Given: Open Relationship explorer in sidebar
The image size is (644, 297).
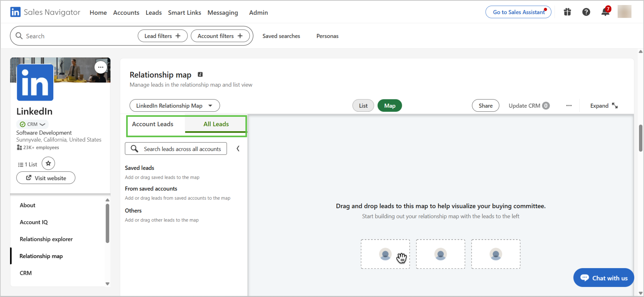Looking at the screenshot, I should pos(46,239).
